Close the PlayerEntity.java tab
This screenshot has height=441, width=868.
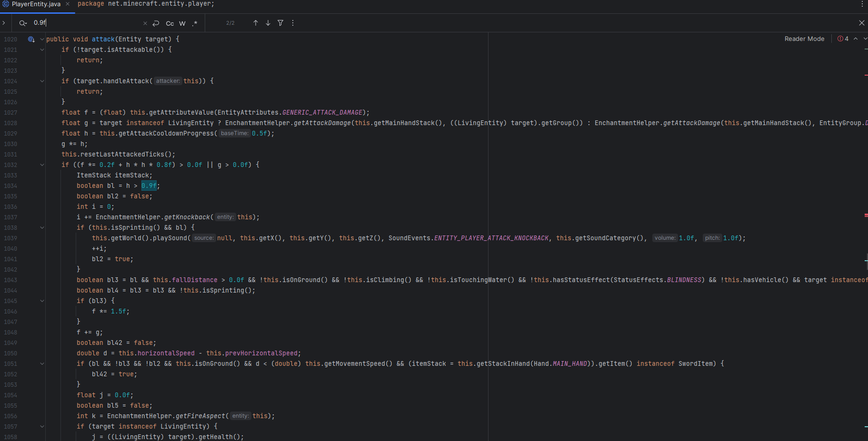pyautogui.click(x=68, y=4)
